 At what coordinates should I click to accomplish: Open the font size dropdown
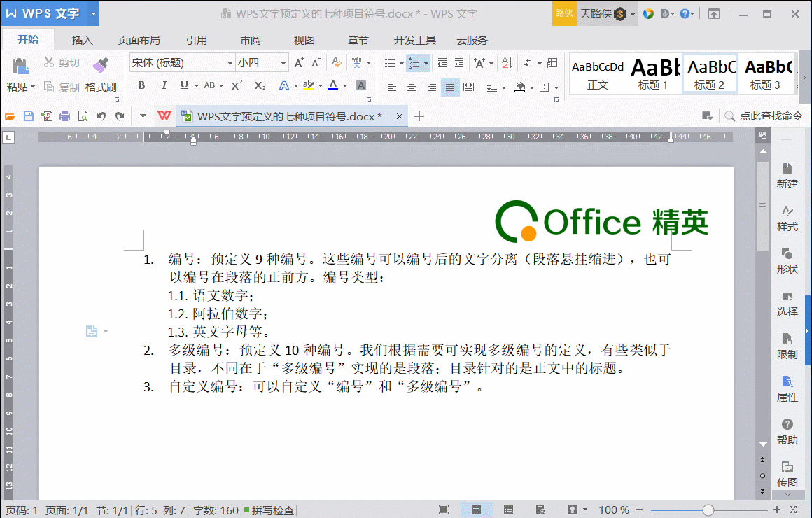283,62
